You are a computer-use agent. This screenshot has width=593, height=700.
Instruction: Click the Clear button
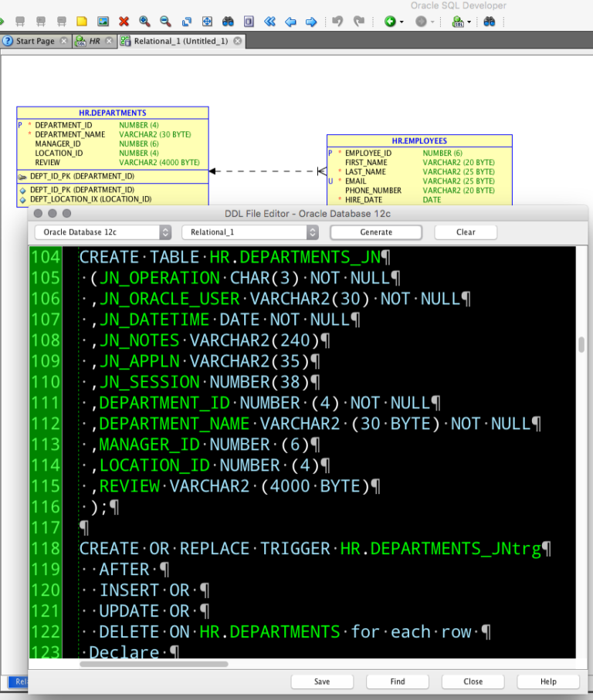pos(466,232)
